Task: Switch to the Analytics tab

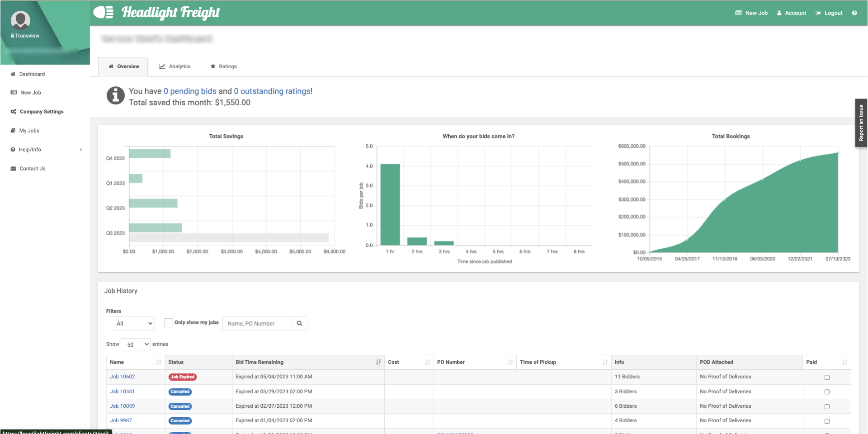Action: [175, 66]
